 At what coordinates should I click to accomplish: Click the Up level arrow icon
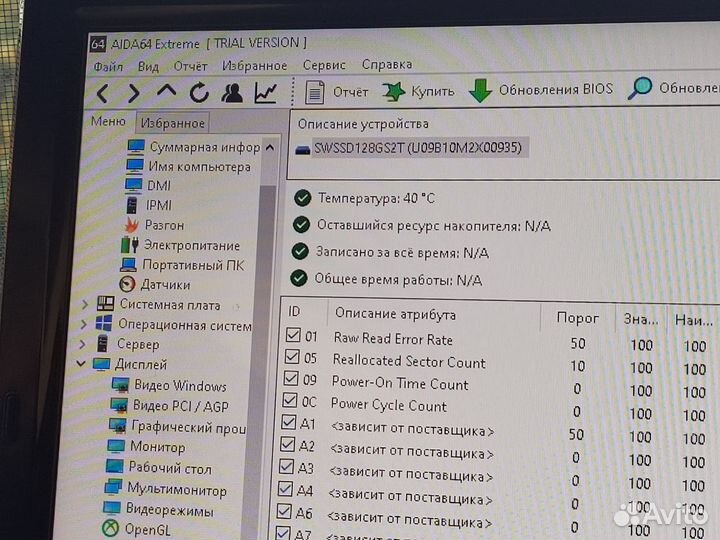[x=166, y=92]
